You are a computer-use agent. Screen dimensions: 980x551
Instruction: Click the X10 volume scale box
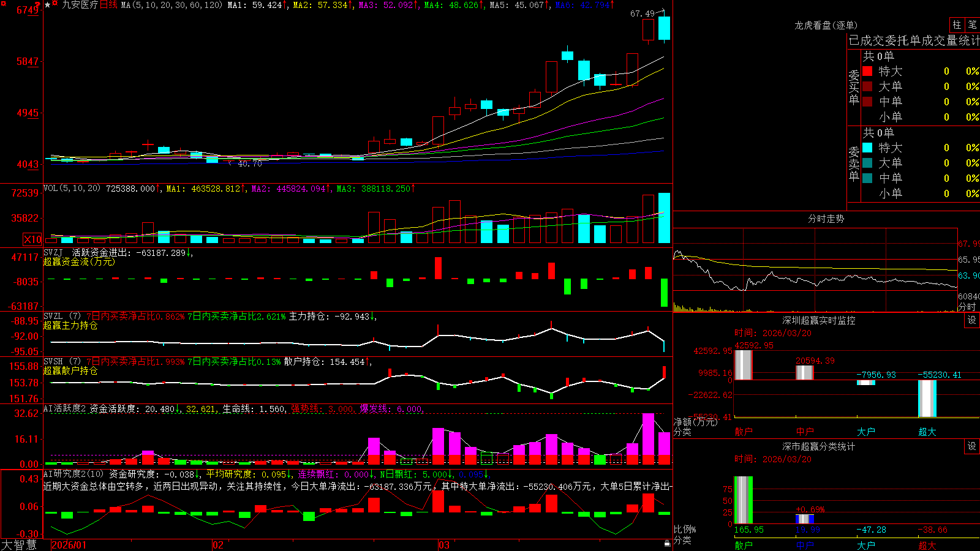(32, 239)
